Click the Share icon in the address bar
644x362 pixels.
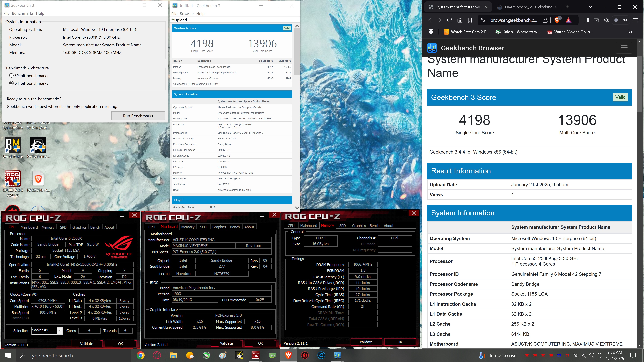click(545, 20)
